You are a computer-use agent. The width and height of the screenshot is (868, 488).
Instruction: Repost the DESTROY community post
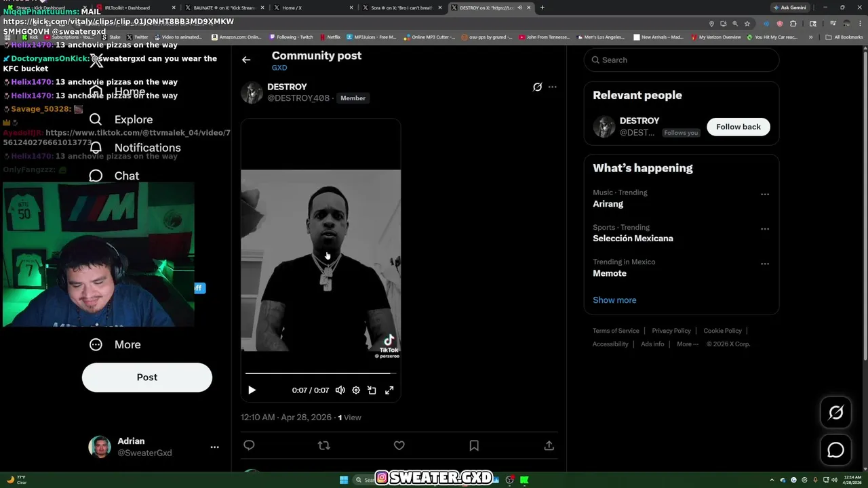(324, 445)
